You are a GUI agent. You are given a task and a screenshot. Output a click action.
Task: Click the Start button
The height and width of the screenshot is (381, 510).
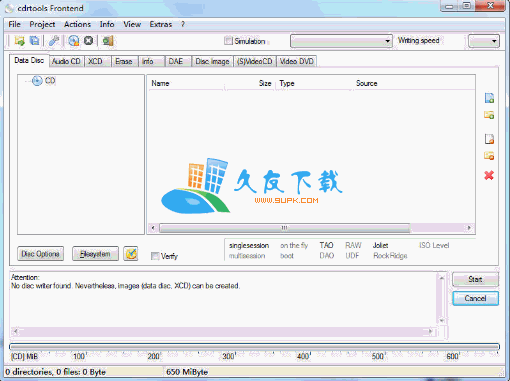pos(475,279)
